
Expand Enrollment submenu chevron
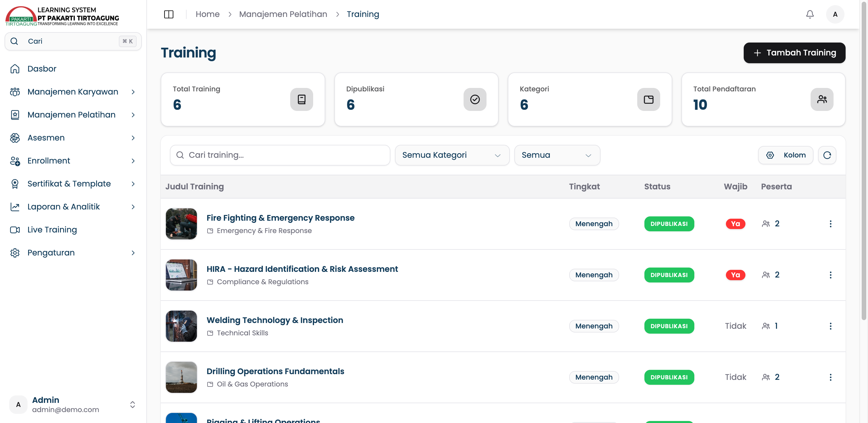[x=133, y=161]
